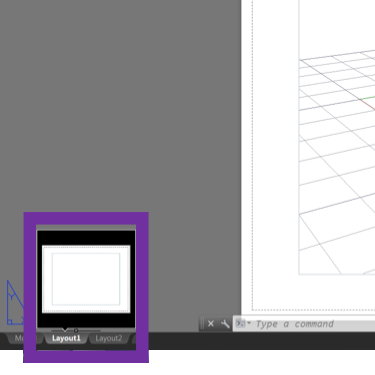Select the viewport's rectangular border
Screen dimensions: 375x375
pyautogui.click(x=299, y=167)
